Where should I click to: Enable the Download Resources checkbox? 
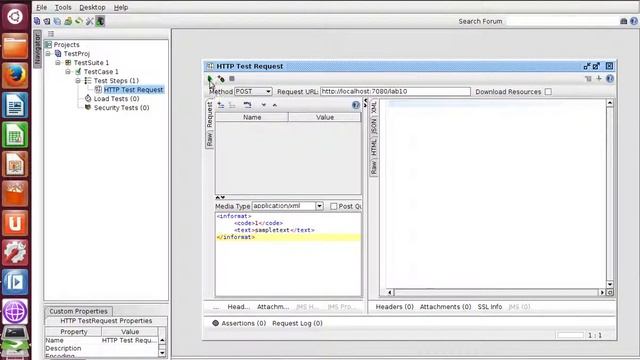tap(548, 91)
